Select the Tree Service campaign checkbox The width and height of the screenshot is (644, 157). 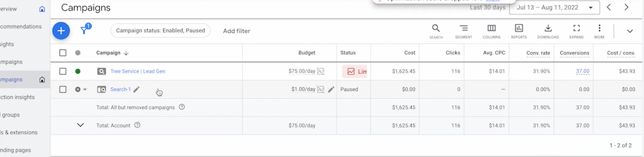[63, 71]
